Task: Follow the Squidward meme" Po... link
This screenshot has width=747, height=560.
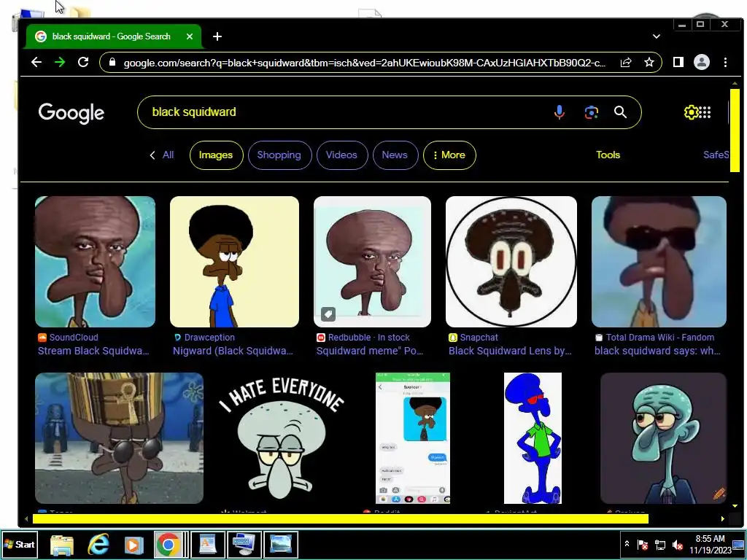Action: point(370,351)
